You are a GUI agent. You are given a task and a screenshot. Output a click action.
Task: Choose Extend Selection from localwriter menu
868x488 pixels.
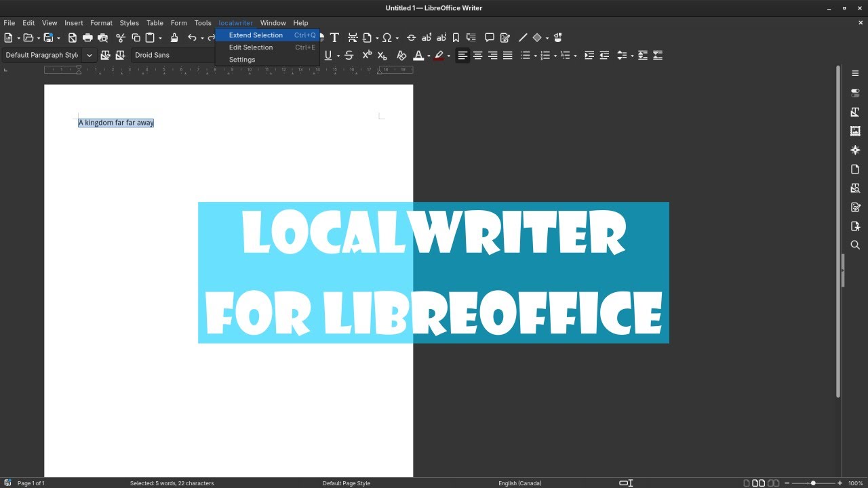(x=267, y=35)
